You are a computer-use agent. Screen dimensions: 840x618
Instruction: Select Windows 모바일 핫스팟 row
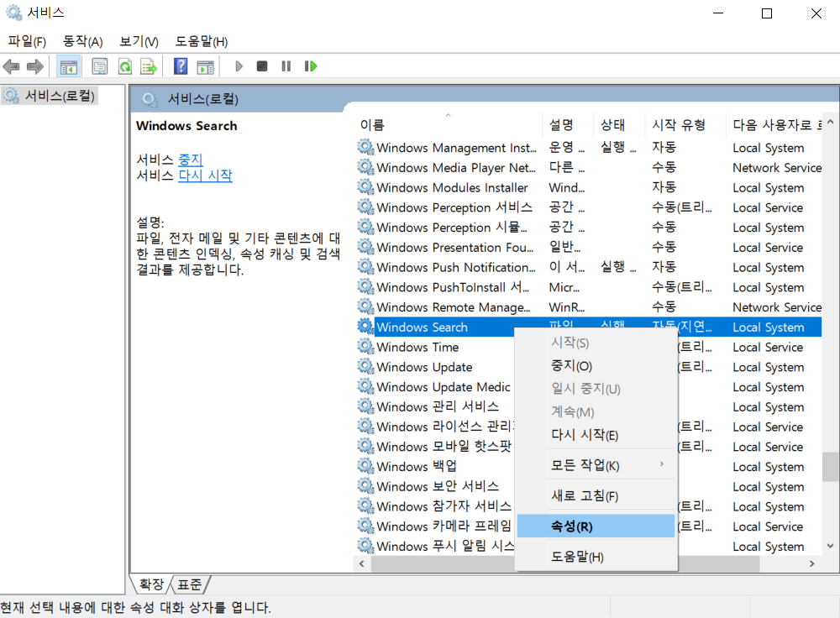coord(589,446)
